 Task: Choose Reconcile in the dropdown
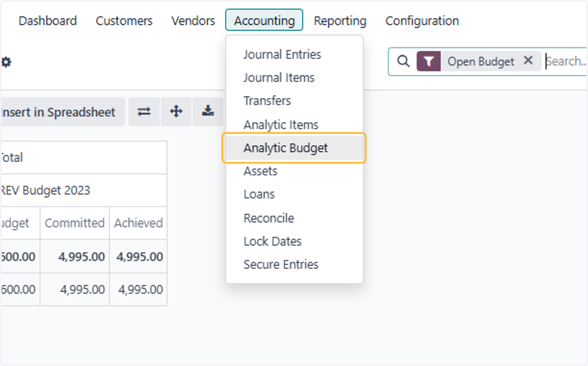click(294, 218)
